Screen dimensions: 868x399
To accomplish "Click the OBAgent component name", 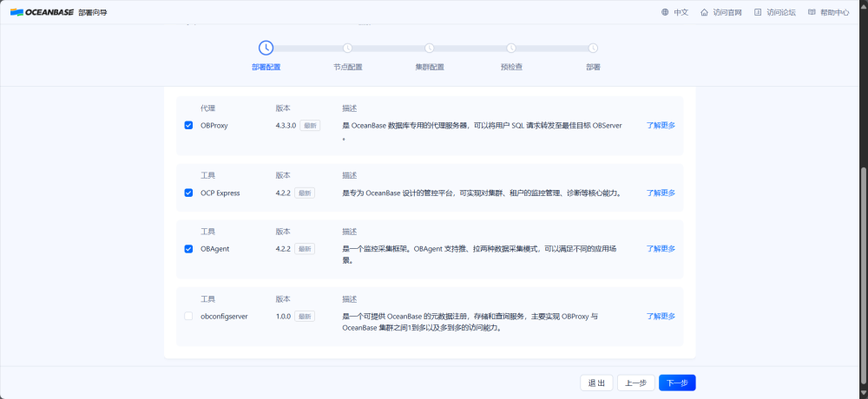I will click(x=214, y=249).
